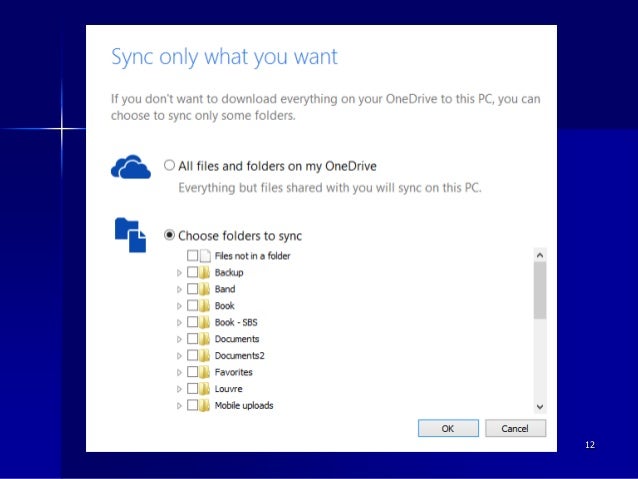Enable the Documents2 folder checkbox
This screenshot has width=638, height=479.
click(192, 356)
